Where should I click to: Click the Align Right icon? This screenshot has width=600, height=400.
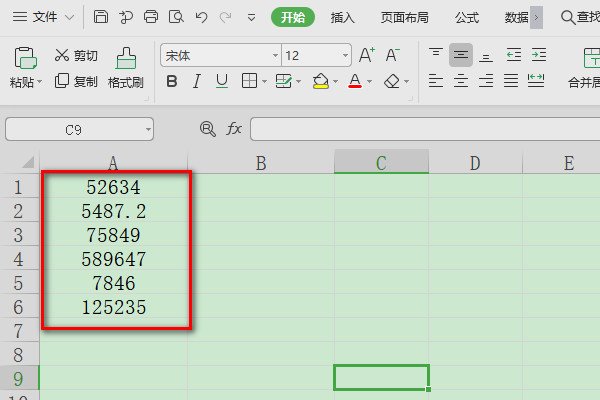click(x=486, y=81)
